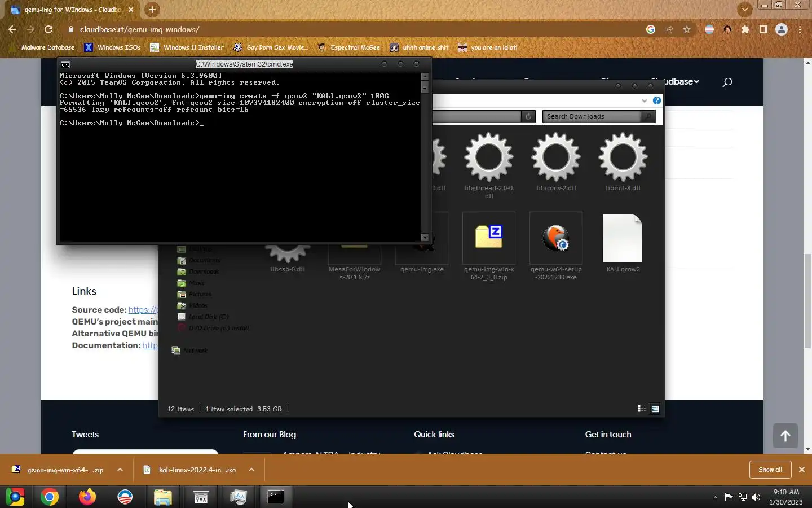Open Action Center flag in system tray
This screenshot has height=508, width=812.
(729, 497)
